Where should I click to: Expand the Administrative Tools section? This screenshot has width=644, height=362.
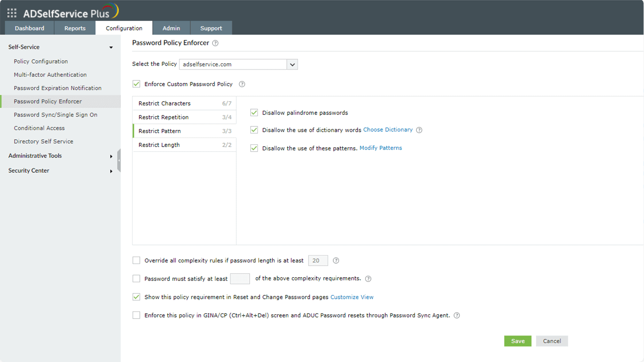point(111,156)
